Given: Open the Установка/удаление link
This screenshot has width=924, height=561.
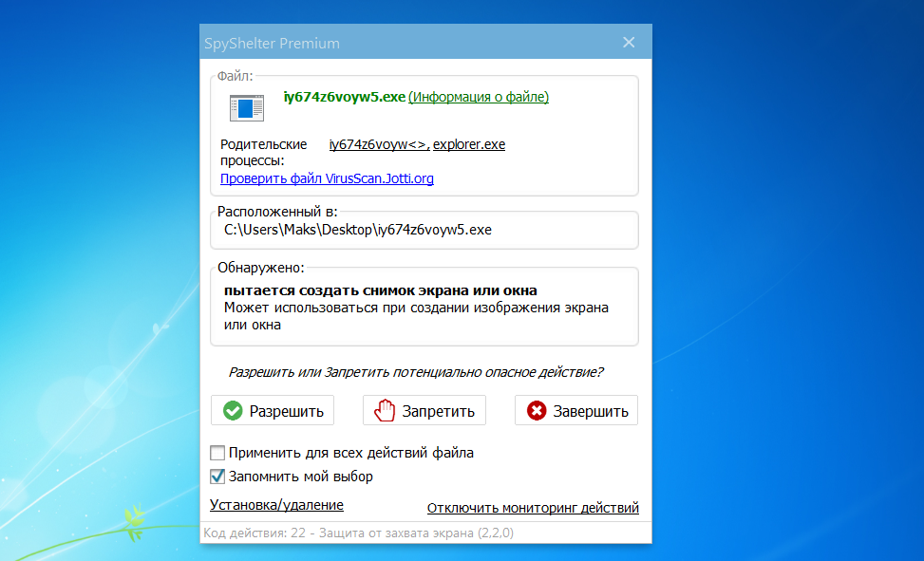Looking at the screenshot, I should coord(276,505).
